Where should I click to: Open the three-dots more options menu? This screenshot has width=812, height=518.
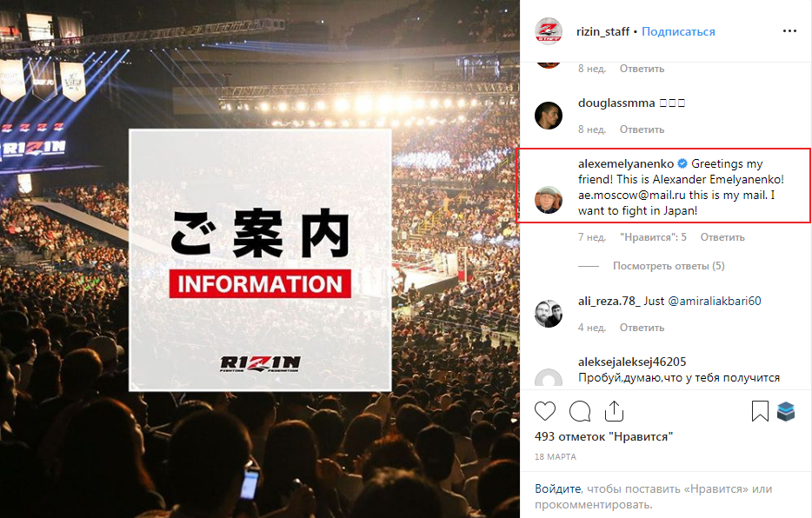point(789,31)
